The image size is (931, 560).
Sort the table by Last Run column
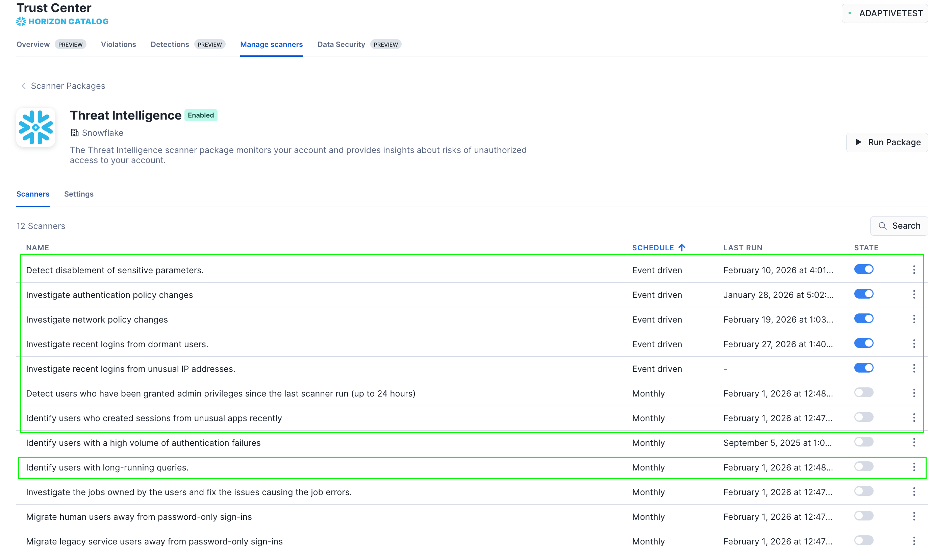point(742,248)
